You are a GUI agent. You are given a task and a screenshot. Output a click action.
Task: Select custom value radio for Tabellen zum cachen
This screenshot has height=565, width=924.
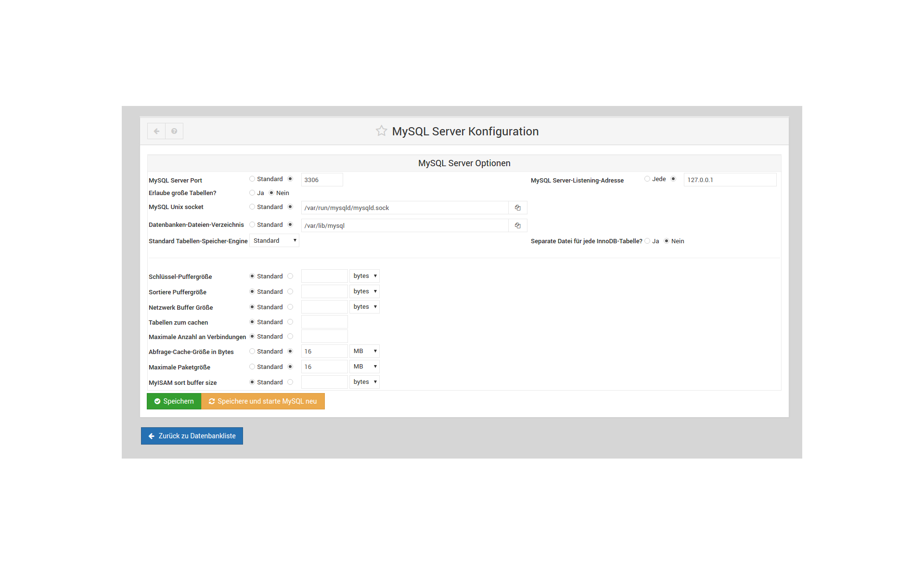click(x=290, y=322)
